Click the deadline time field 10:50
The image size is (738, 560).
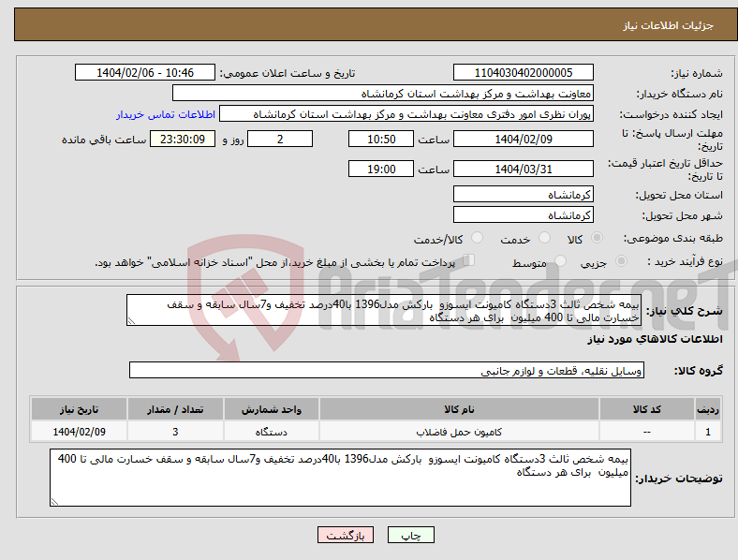coord(381,139)
